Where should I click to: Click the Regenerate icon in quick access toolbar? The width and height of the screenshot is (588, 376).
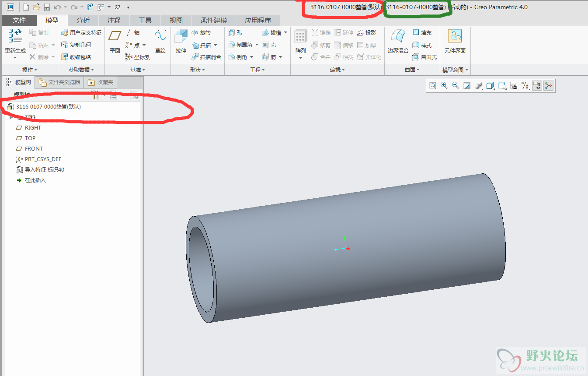click(x=90, y=7)
